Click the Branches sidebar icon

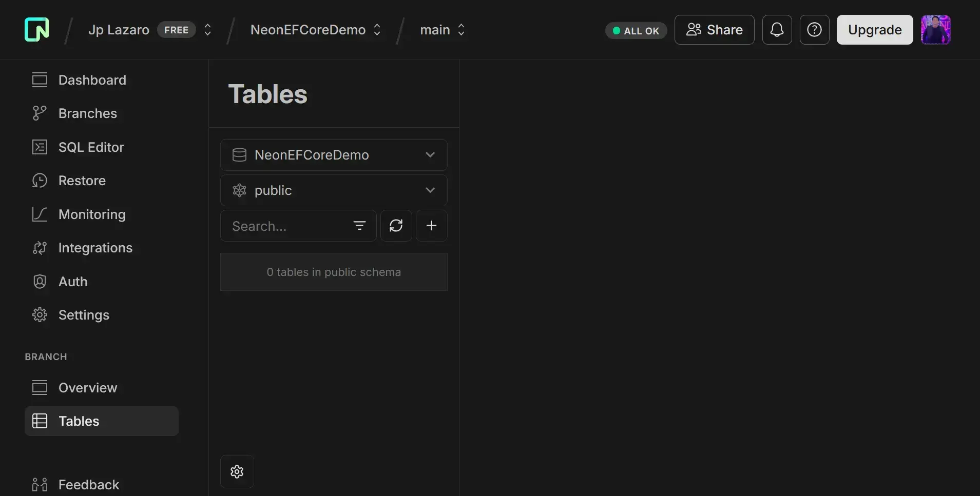(x=40, y=113)
